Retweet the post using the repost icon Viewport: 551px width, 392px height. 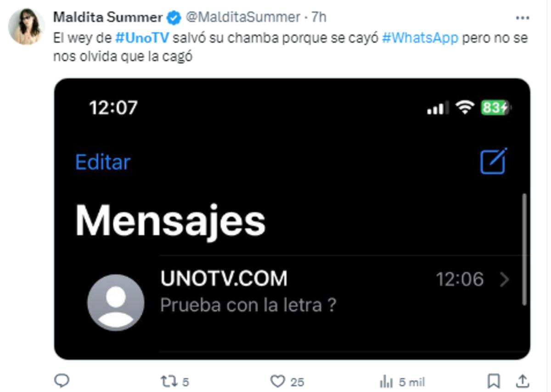click(x=167, y=381)
